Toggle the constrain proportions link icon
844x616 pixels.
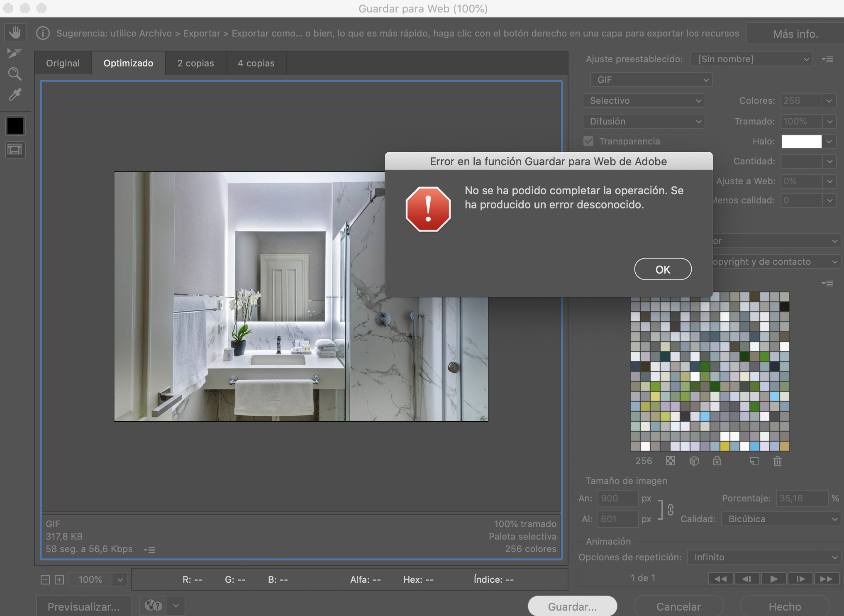click(x=670, y=509)
